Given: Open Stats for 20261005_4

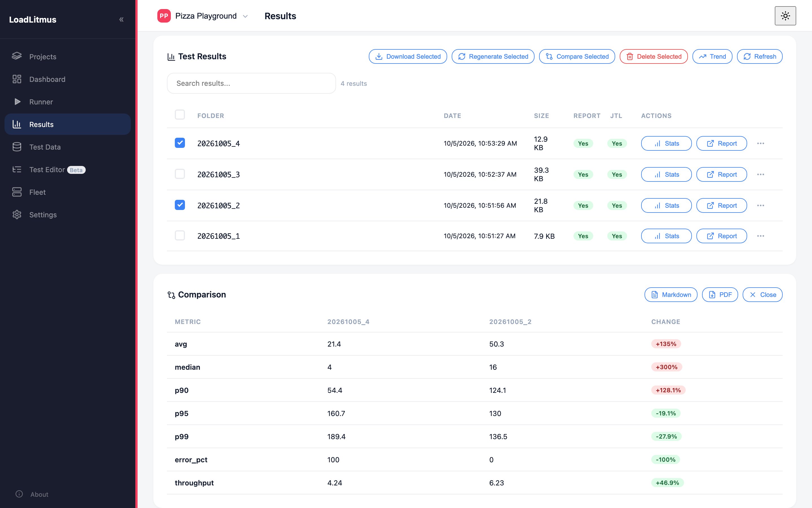Looking at the screenshot, I should click(666, 143).
